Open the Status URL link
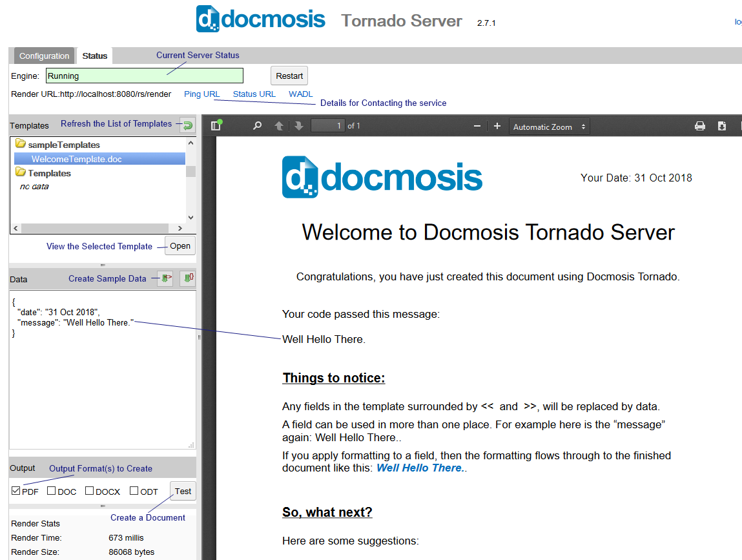 (x=254, y=94)
